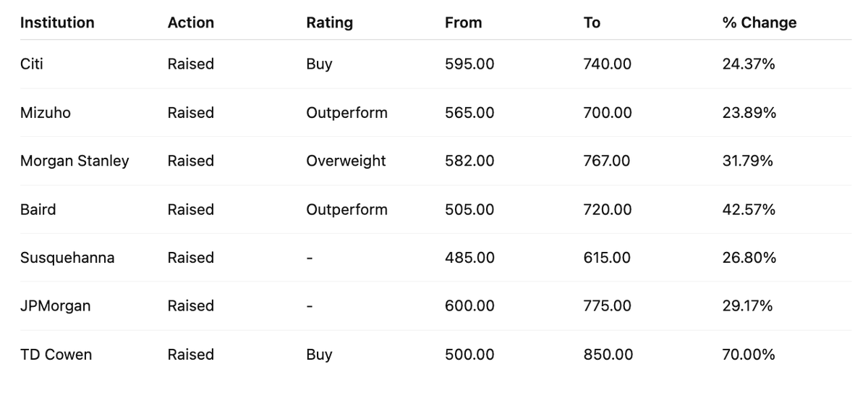The image size is (868, 401).
Task: Click the 26.80% change for Susquehanna
Action: pos(749,258)
